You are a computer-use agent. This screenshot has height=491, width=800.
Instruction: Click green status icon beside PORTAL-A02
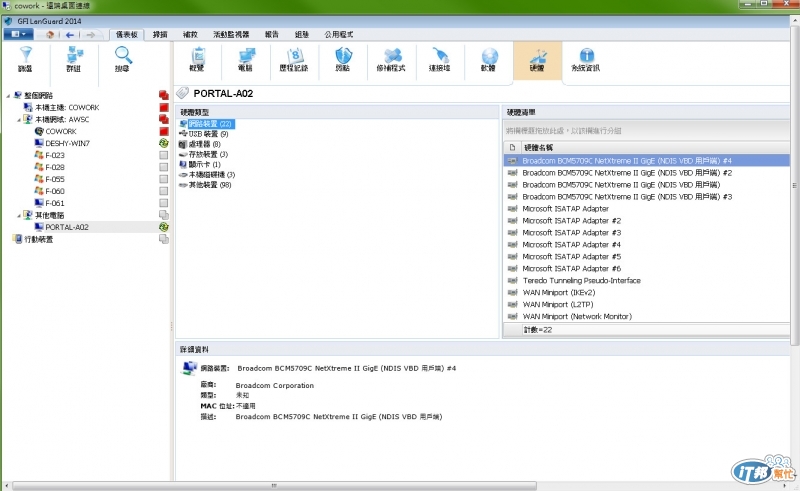[x=163, y=227]
